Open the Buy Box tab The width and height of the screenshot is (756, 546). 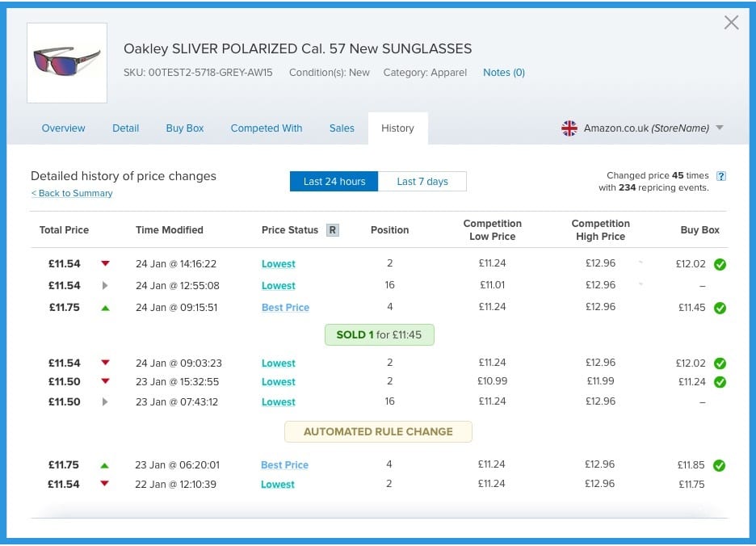point(185,128)
